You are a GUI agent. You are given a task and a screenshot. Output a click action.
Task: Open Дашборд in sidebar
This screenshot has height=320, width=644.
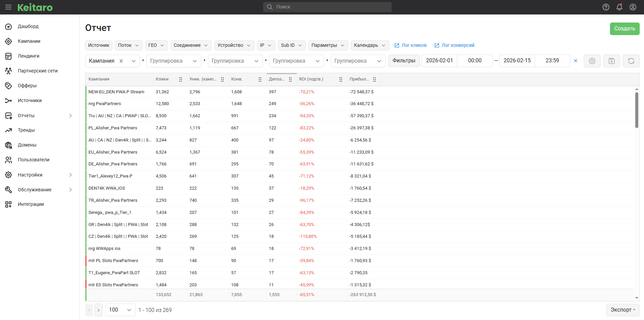(x=28, y=26)
